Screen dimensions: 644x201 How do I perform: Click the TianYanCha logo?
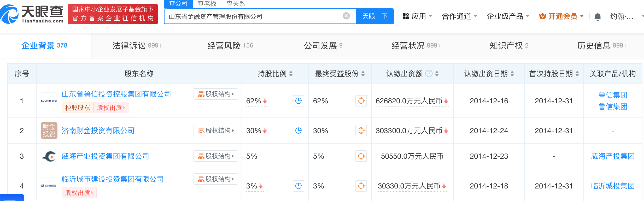click(x=32, y=14)
